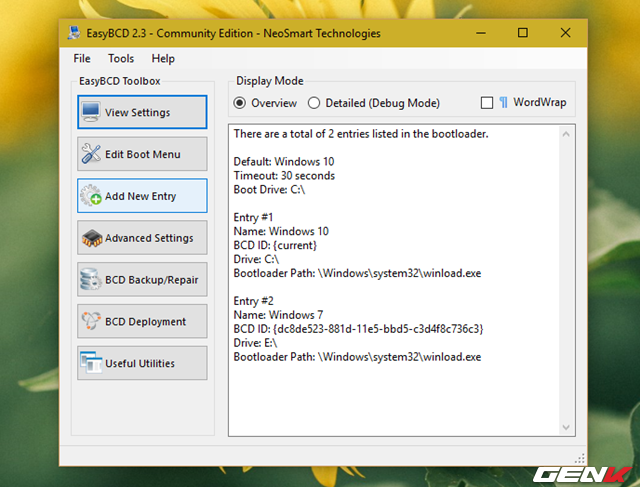Click the scrollbar down arrow
The height and width of the screenshot is (487, 640).
coord(567,428)
